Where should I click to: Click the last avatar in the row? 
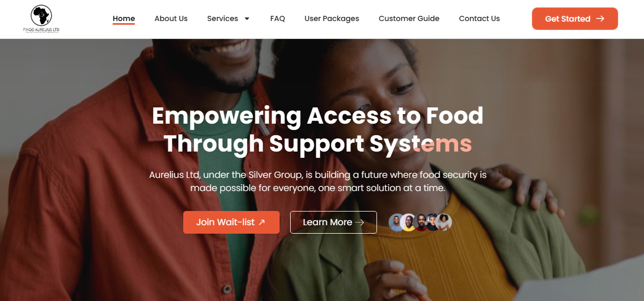click(x=444, y=223)
